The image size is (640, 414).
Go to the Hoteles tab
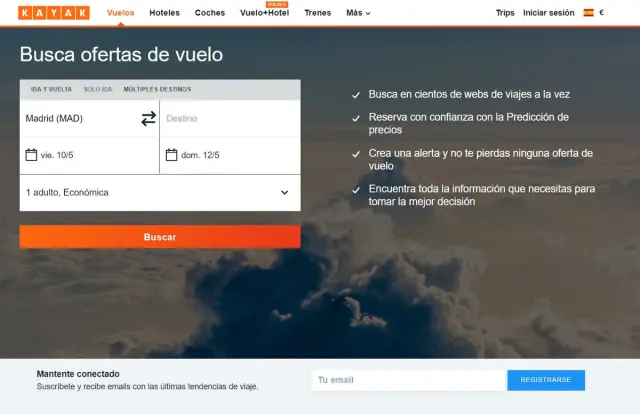point(165,13)
